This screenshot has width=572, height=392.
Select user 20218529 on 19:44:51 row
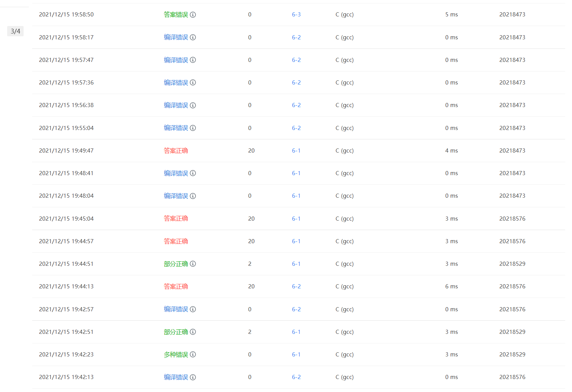(512, 264)
